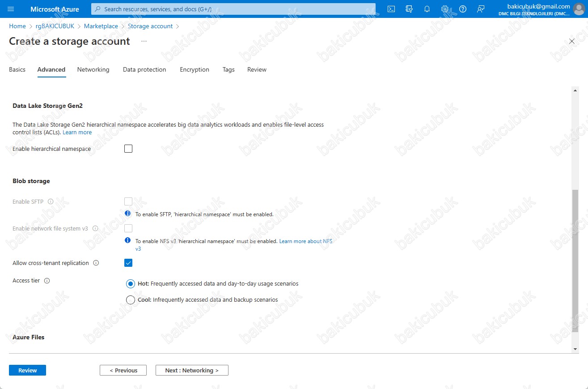Open the ellipsis menu beside the page title
Screen dimensions: 588x389
click(144, 41)
